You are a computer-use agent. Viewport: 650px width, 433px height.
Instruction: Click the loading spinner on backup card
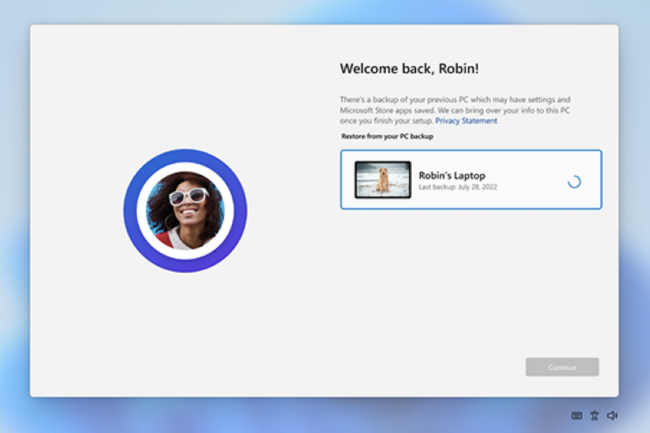pos(574,181)
